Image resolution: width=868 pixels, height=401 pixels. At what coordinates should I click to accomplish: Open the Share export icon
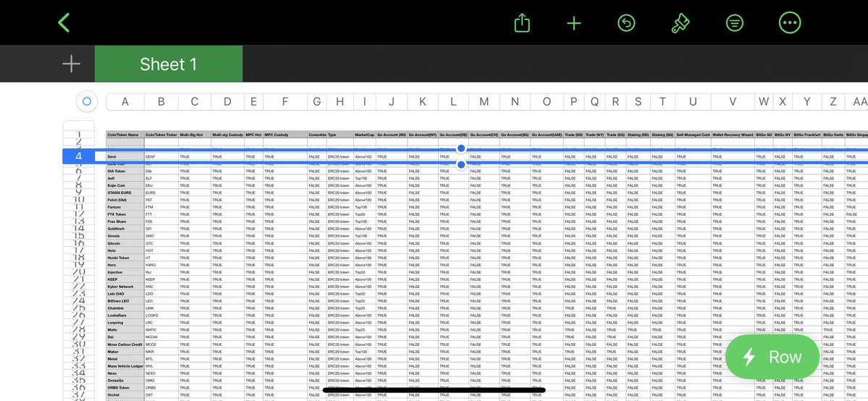click(x=522, y=22)
